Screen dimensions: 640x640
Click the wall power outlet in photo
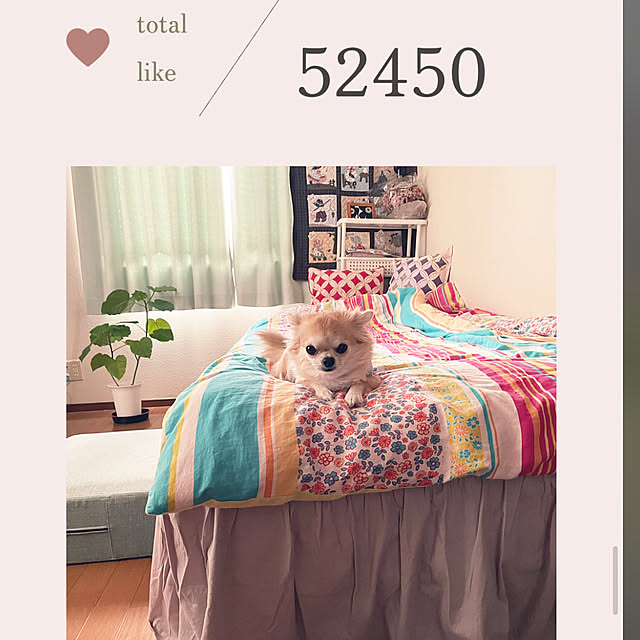(x=75, y=370)
